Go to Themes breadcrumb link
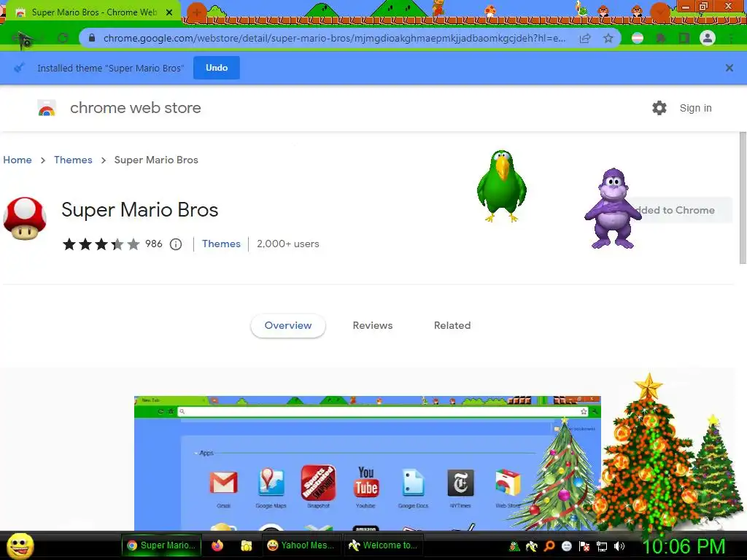The image size is (747, 560). pos(73,160)
